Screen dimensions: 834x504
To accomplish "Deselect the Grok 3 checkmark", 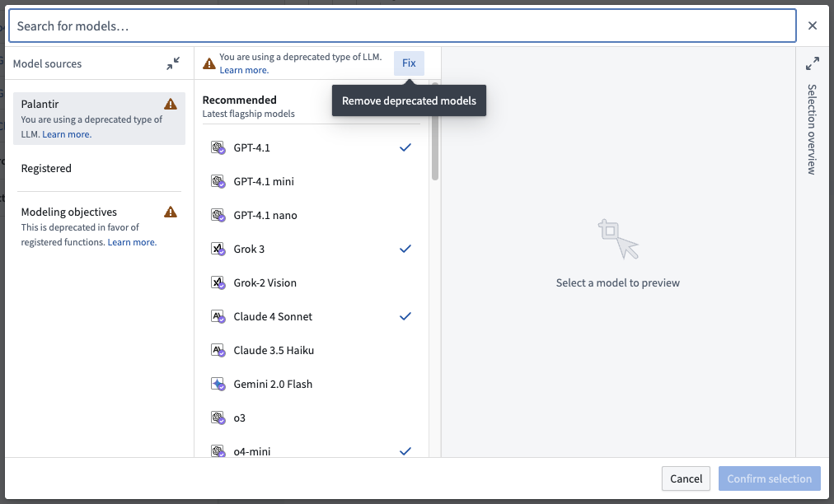I will point(405,248).
